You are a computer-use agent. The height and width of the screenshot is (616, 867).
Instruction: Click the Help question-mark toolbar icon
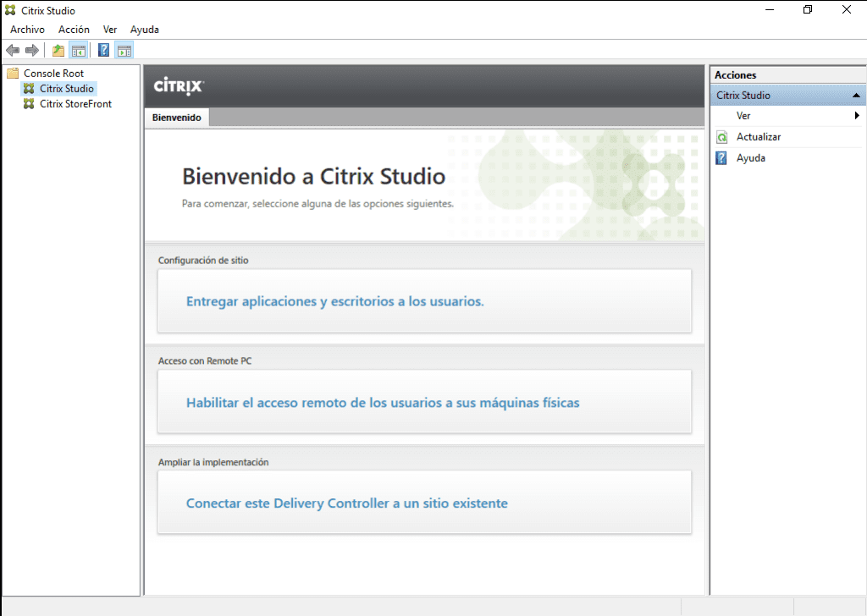click(102, 49)
